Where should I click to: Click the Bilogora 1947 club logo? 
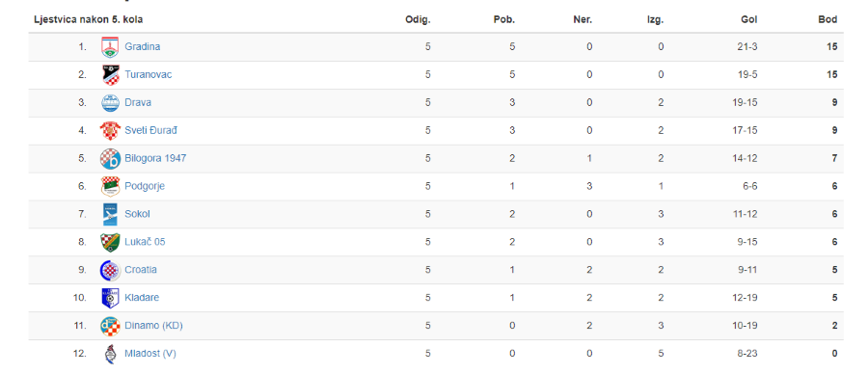pos(110,159)
